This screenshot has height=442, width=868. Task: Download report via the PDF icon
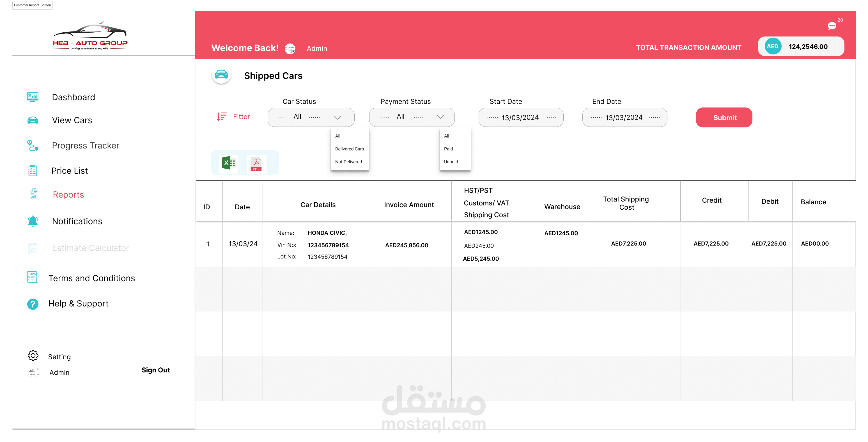256,164
